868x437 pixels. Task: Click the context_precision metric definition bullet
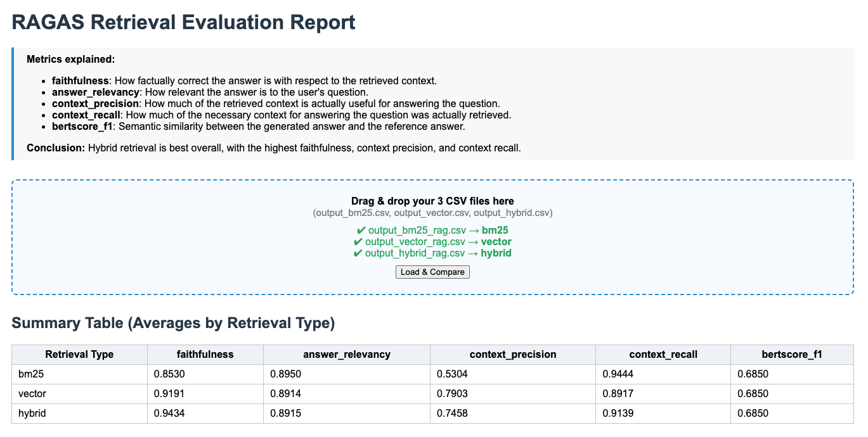pyautogui.click(x=276, y=104)
